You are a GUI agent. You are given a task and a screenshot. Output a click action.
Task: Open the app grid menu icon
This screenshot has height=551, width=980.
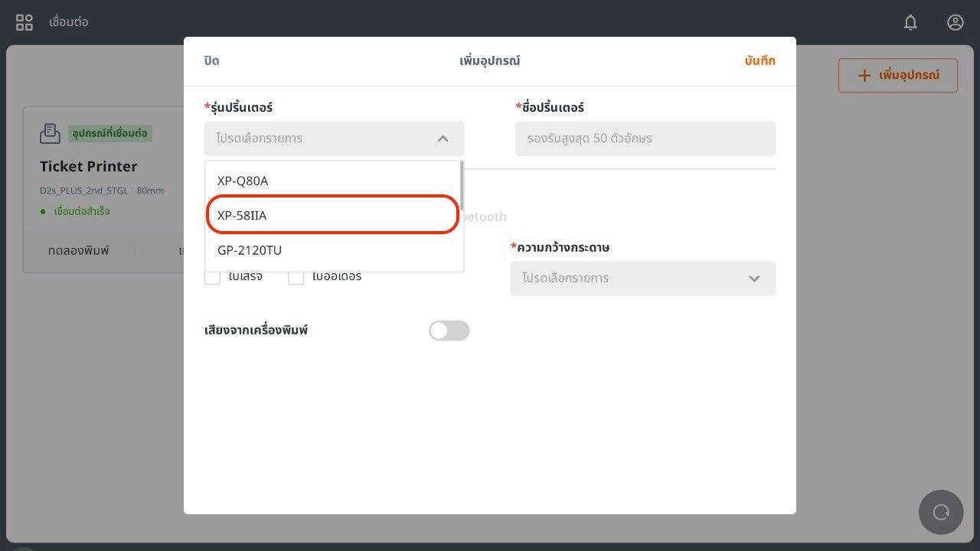click(24, 22)
